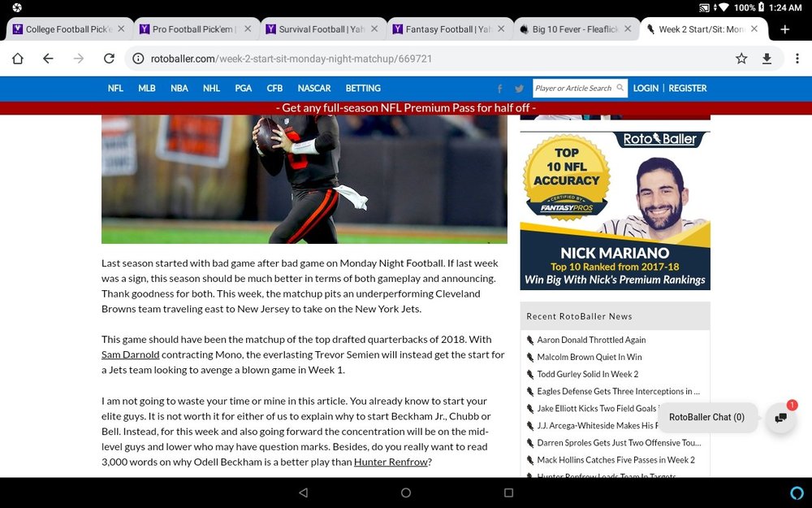Open 'Todd Gurley Solid In Week 2' news

pyautogui.click(x=588, y=374)
